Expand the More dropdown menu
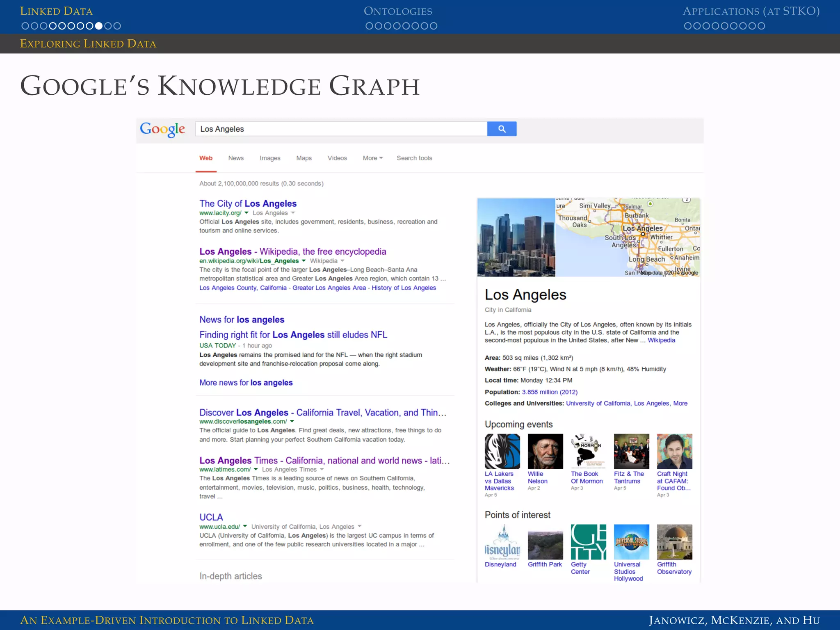 point(373,158)
